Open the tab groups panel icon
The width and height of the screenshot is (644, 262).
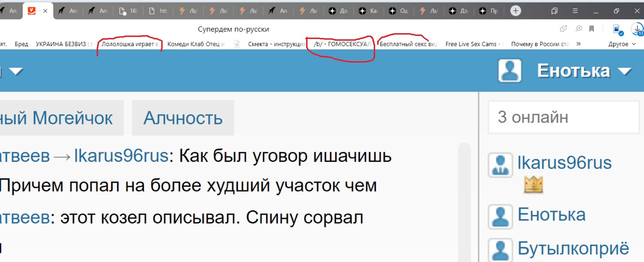pyautogui.click(x=554, y=11)
